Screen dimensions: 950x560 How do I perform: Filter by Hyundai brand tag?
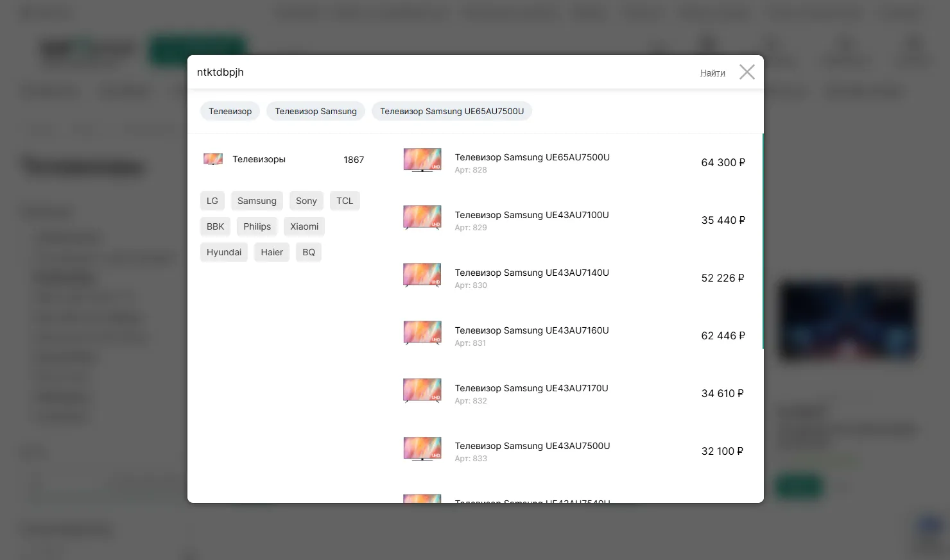pyautogui.click(x=224, y=252)
